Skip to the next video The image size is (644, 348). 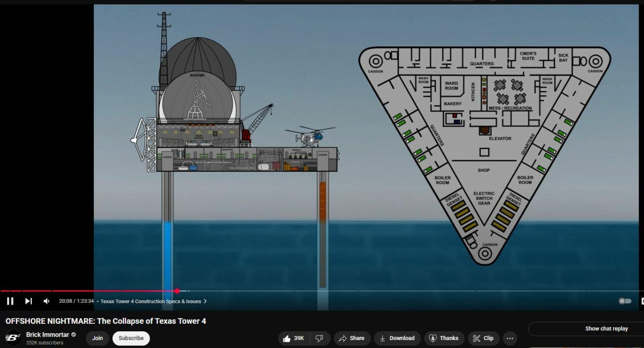29,301
